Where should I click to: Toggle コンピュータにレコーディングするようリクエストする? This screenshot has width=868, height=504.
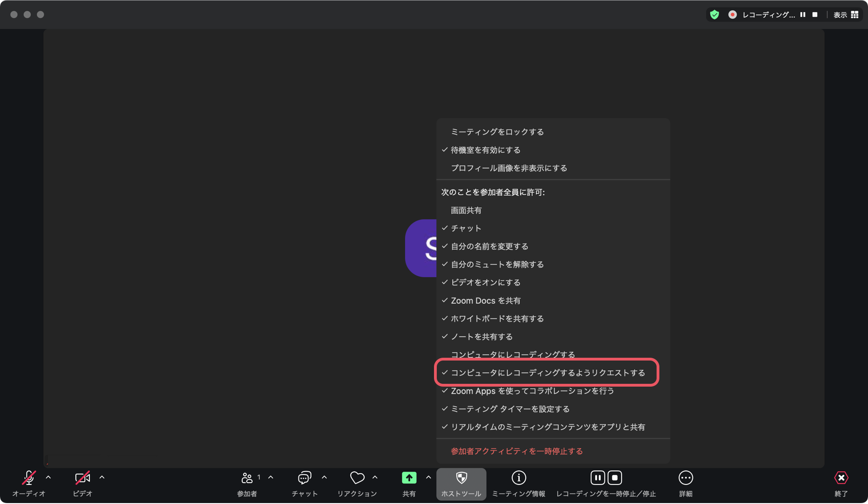click(x=553, y=373)
